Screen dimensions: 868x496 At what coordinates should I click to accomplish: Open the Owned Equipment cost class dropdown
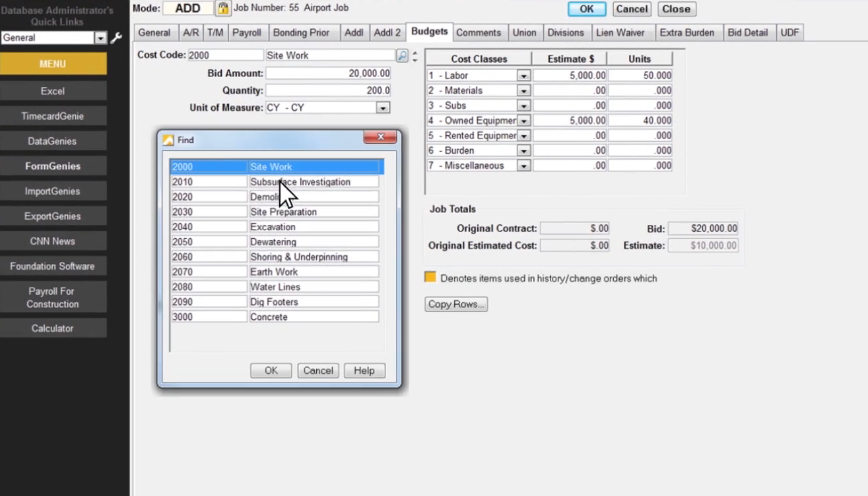(523, 120)
